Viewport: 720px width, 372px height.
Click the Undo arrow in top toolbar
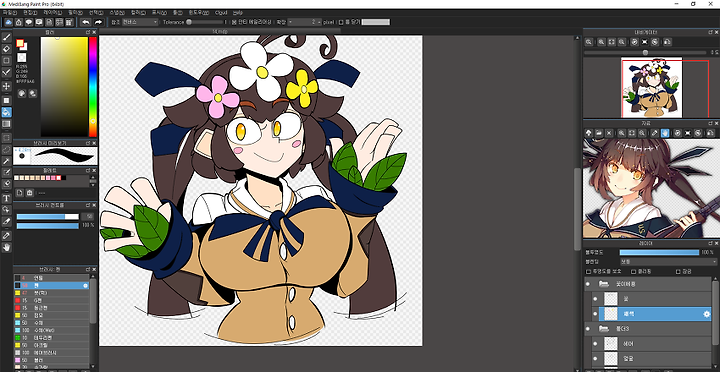pos(86,22)
